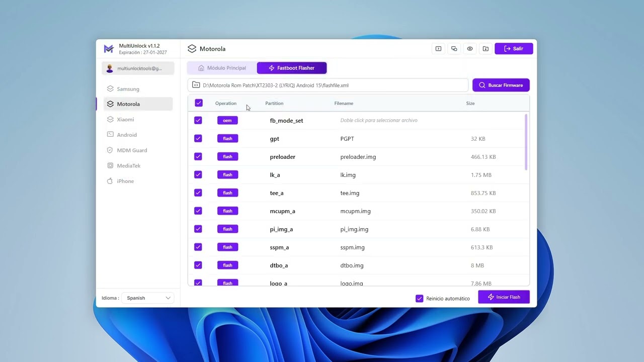Viewport: 644px width, 362px height.
Task: Toggle the tee_a row checkbox
Action: (x=198, y=193)
